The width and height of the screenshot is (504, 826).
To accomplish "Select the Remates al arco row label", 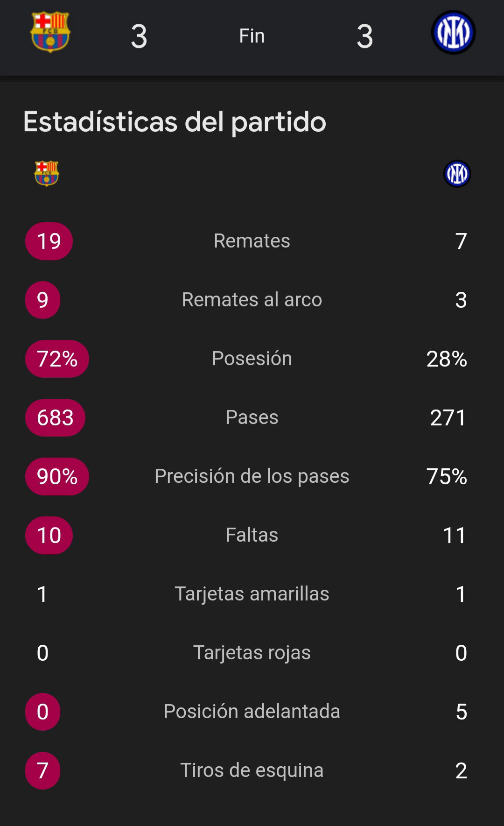I will coord(252,300).
